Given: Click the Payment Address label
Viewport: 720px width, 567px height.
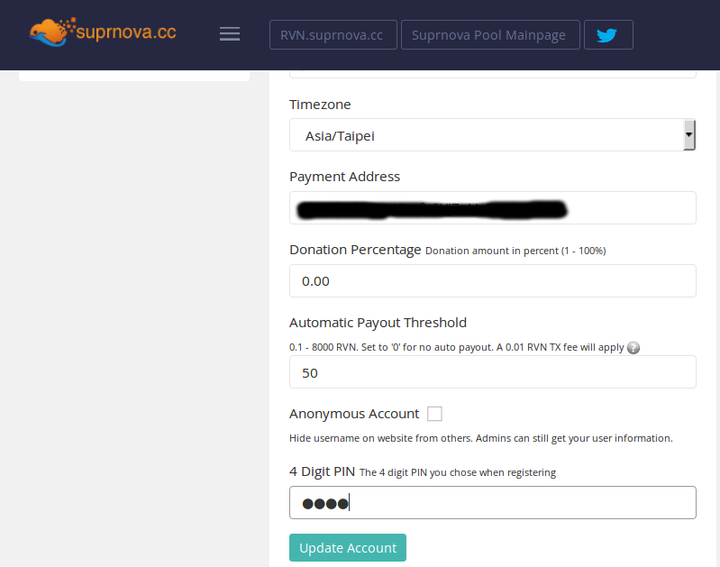Looking at the screenshot, I should pos(344,177).
